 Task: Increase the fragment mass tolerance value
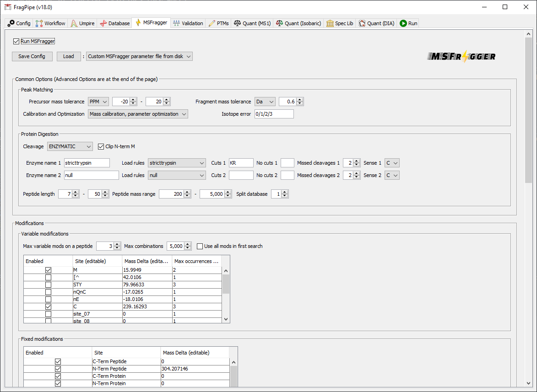(300, 100)
